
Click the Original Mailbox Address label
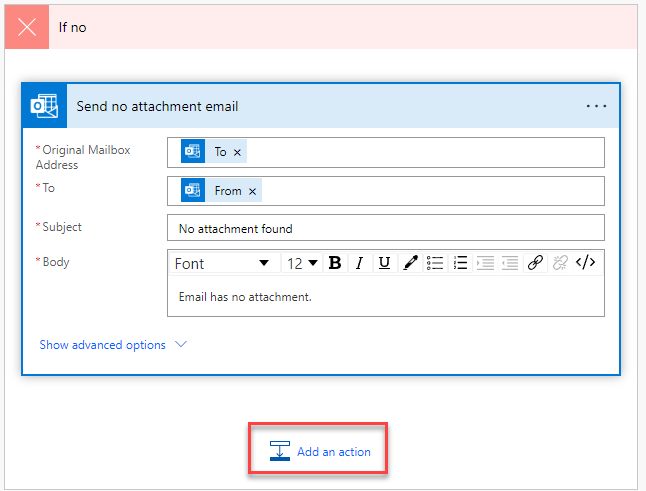pyautogui.click(x=83, y=157)
